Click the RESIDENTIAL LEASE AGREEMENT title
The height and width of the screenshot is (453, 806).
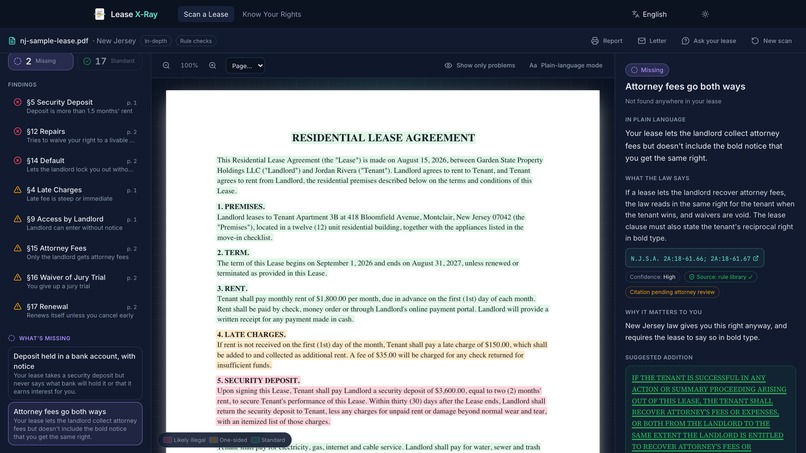383,138
